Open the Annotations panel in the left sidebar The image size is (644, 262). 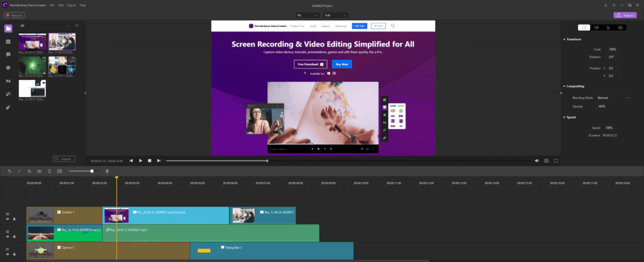[8, 55]
